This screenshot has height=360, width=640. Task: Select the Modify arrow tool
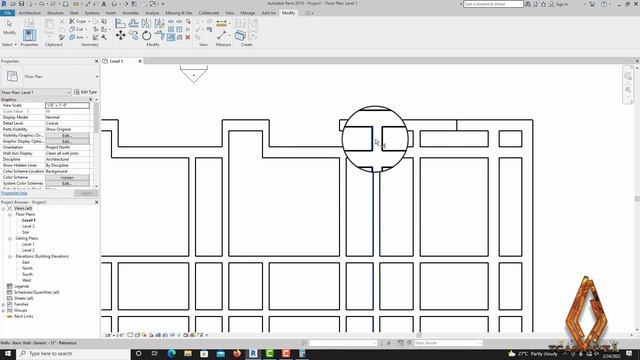pyautogui.click(x=9, y=27)
